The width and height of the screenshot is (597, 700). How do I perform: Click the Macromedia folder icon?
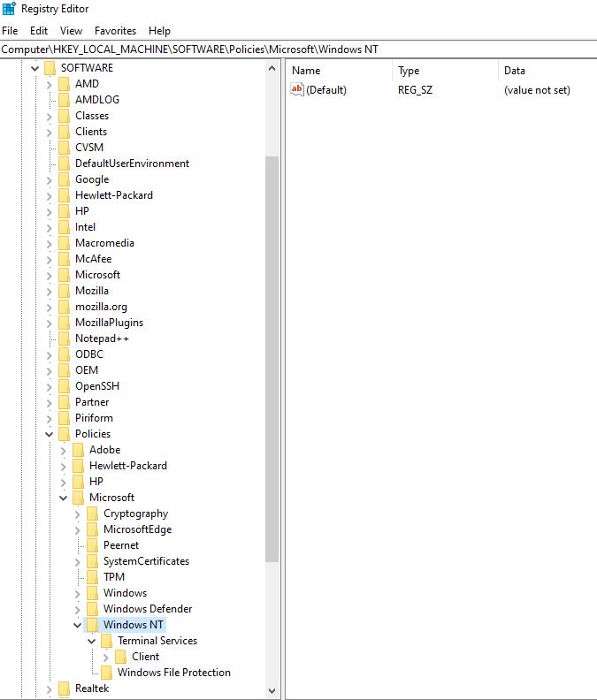point(65,243)
